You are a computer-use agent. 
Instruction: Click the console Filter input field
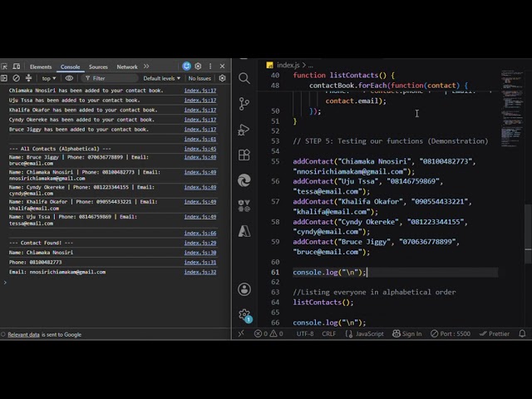click(111, 78)
